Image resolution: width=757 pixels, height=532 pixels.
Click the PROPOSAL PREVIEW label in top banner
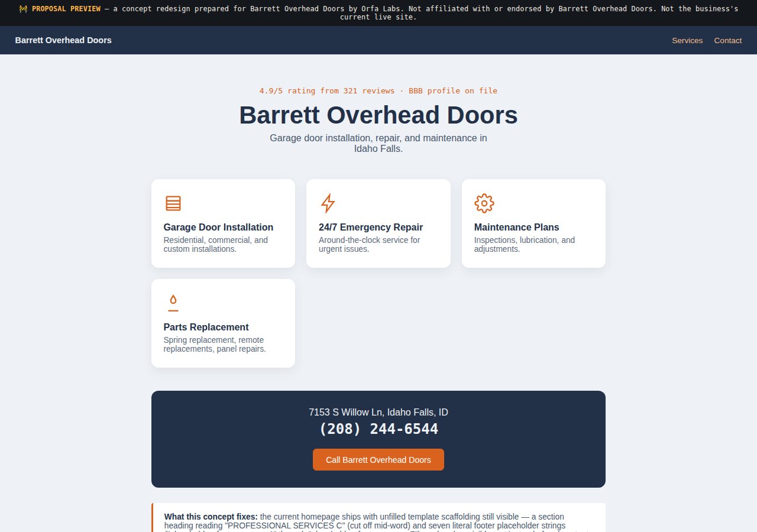point(66,9)
